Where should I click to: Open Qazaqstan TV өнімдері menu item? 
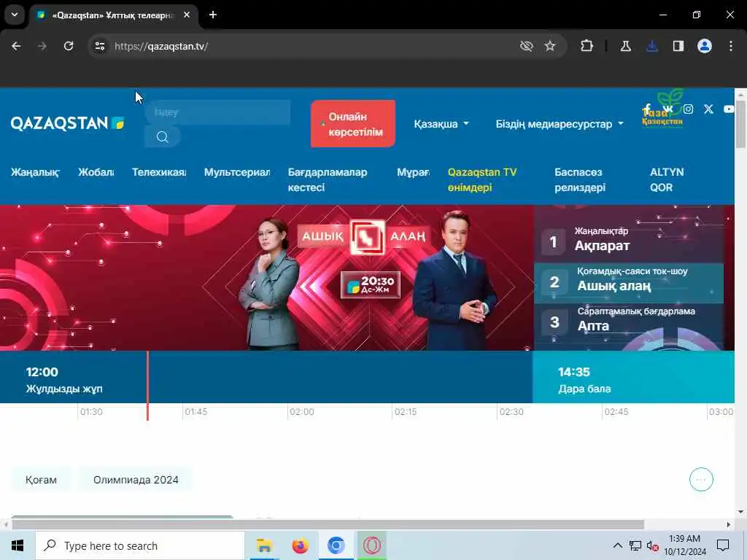point(482,179)
